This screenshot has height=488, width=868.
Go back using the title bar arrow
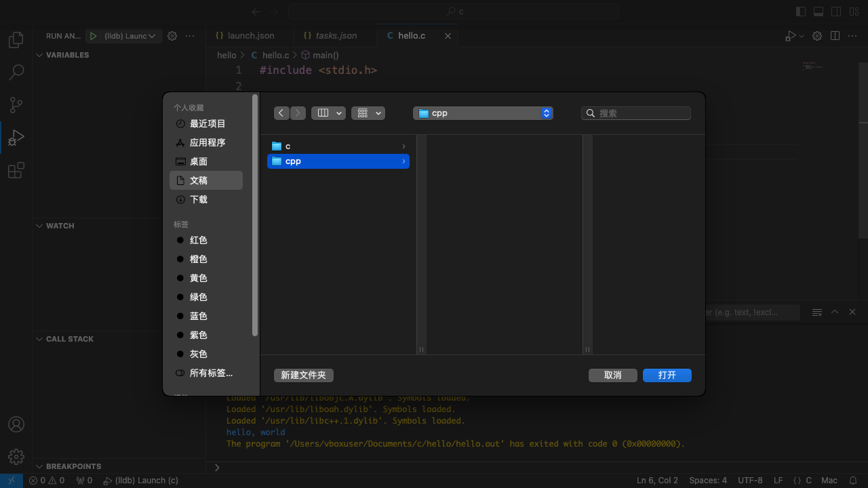[x=256, y=12]
